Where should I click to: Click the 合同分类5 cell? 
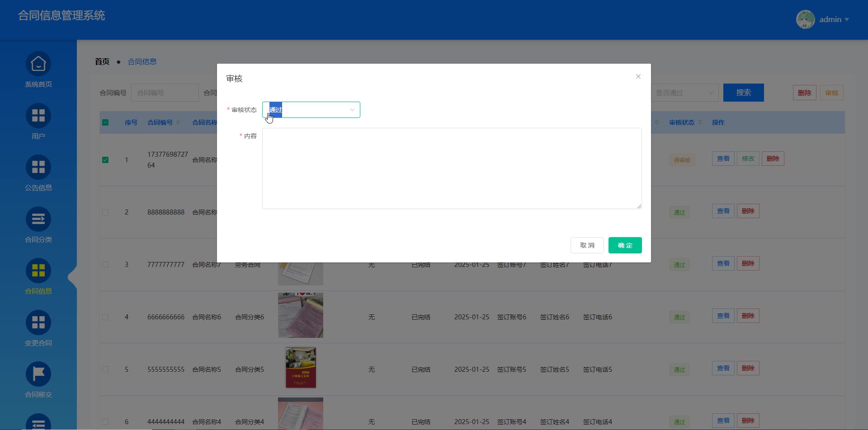(250, 369)
